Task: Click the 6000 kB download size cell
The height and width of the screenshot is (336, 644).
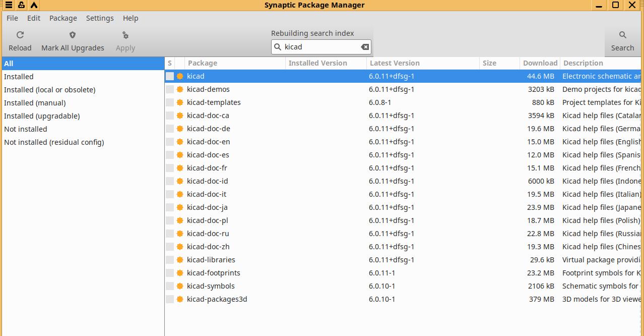Action: click(x=541, y=181)
